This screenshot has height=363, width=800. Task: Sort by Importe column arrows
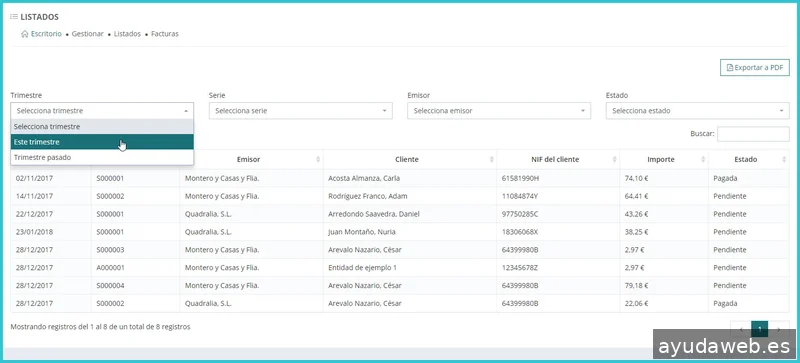(704, 159)
